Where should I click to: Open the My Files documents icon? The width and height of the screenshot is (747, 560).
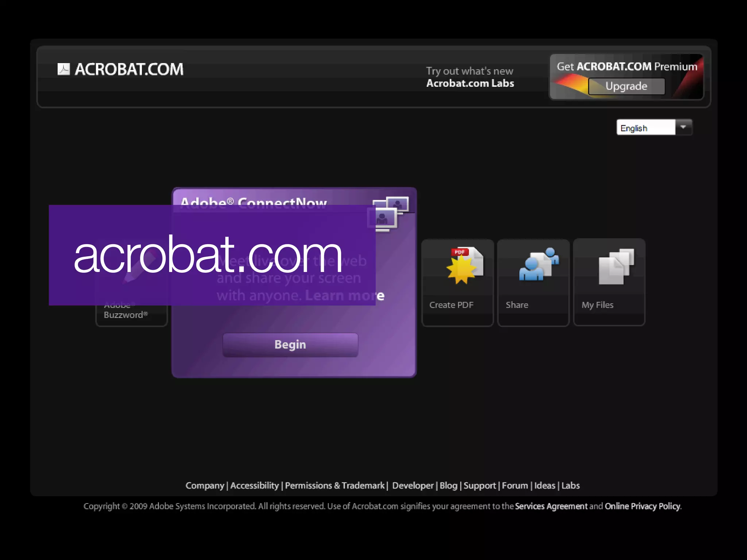pyautogui.click(x=616, y=266)
